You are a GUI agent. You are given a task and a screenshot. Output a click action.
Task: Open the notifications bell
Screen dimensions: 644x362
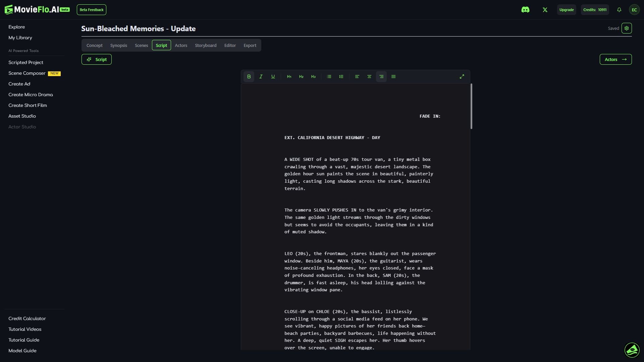619,10
